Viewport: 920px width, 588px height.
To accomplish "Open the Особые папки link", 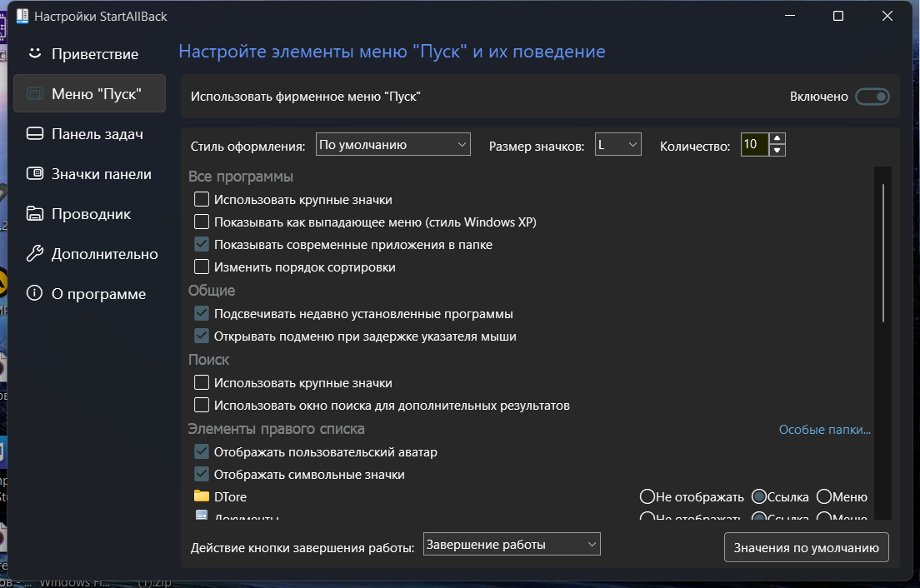I will (x=824, y=430).
